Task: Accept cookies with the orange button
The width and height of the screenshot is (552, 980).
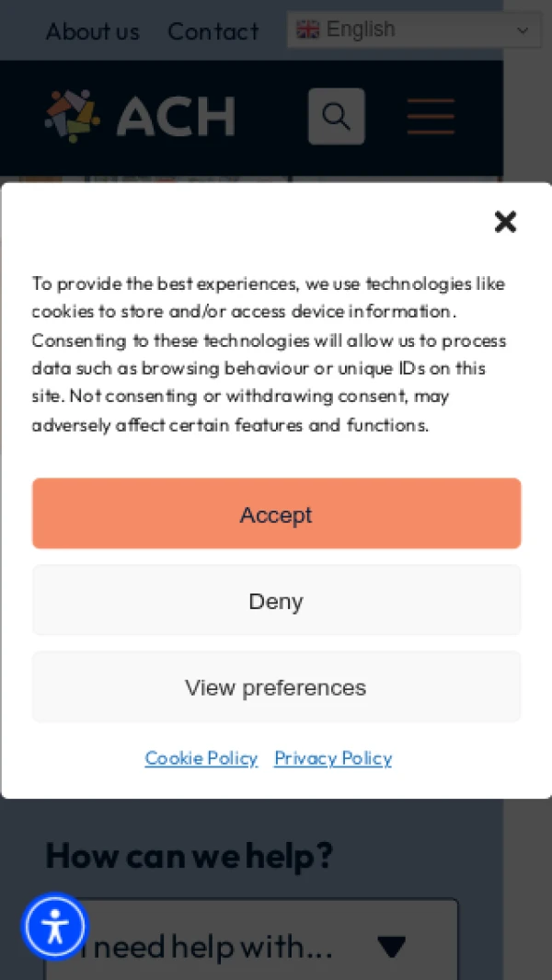Action: [x=276, y=513]
